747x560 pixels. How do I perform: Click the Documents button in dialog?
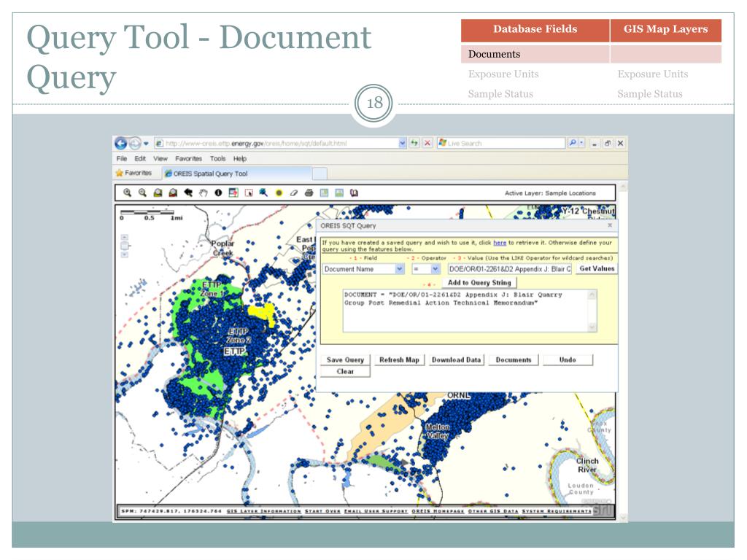[513, 360]
